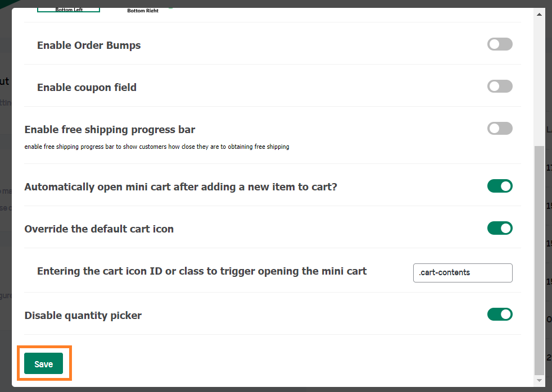Enable the coupon field toggle
The width and height of the screenshot is (552, 392).
tap(500, 86)
